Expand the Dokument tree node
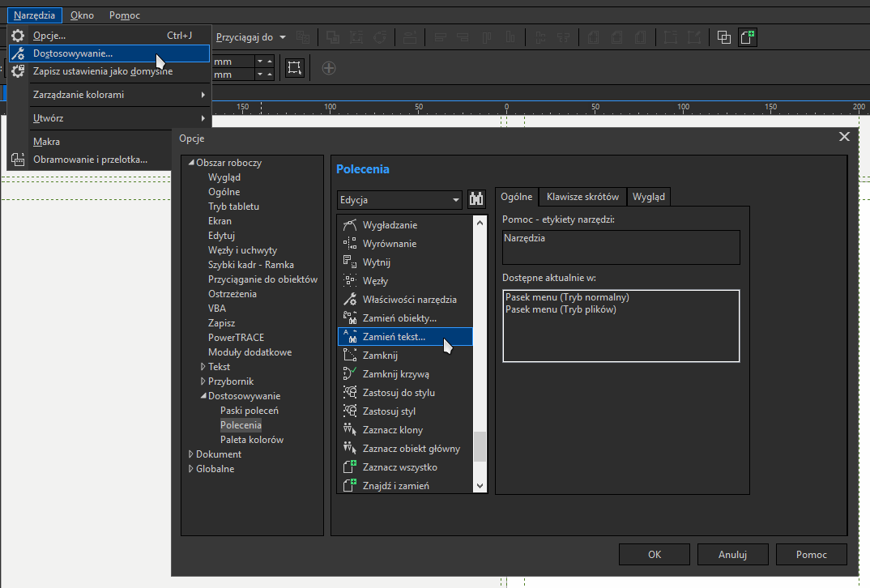This screenshot has height=588, width=870. 191,454
